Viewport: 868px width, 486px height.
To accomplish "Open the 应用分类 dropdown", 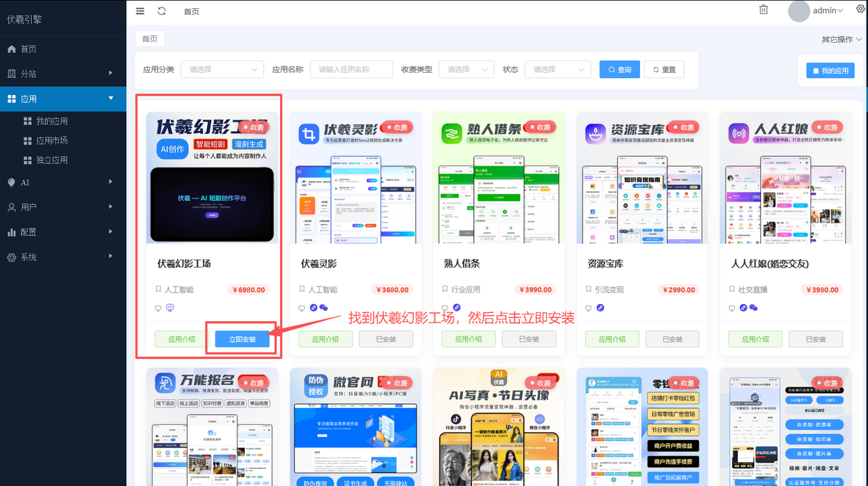I will [222, 69].
